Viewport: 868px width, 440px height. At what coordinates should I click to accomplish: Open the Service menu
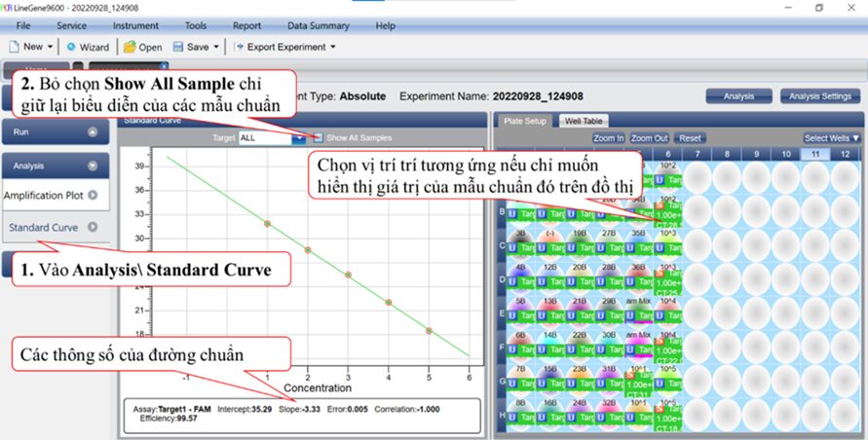(71, 25)
